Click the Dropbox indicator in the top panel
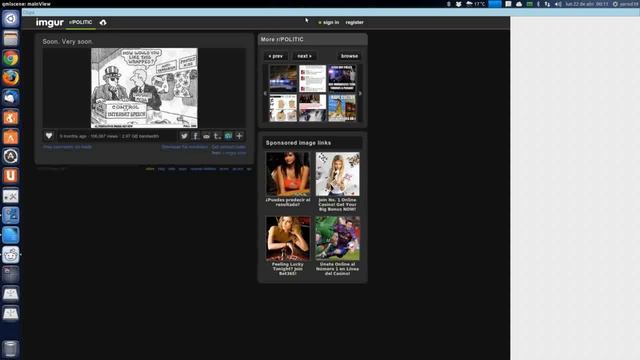640x360 pixels. [x=458, y=4]
